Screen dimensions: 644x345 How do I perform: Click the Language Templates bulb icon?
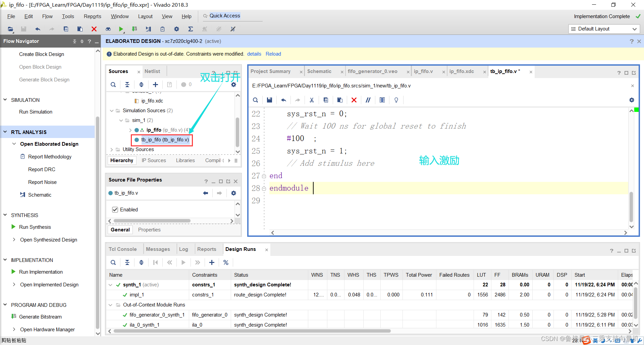(x=396, y=100)
